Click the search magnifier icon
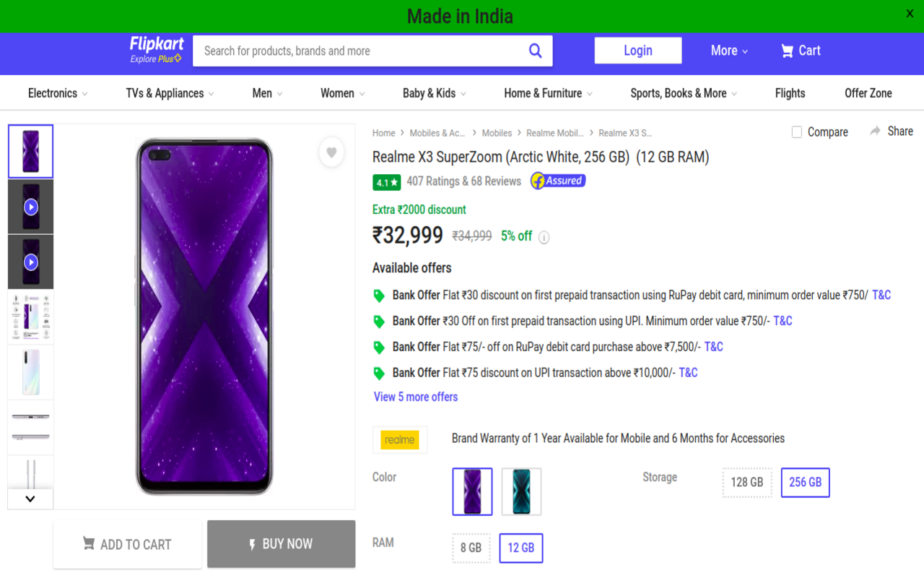The image size is (924, 578). [535, 51]
